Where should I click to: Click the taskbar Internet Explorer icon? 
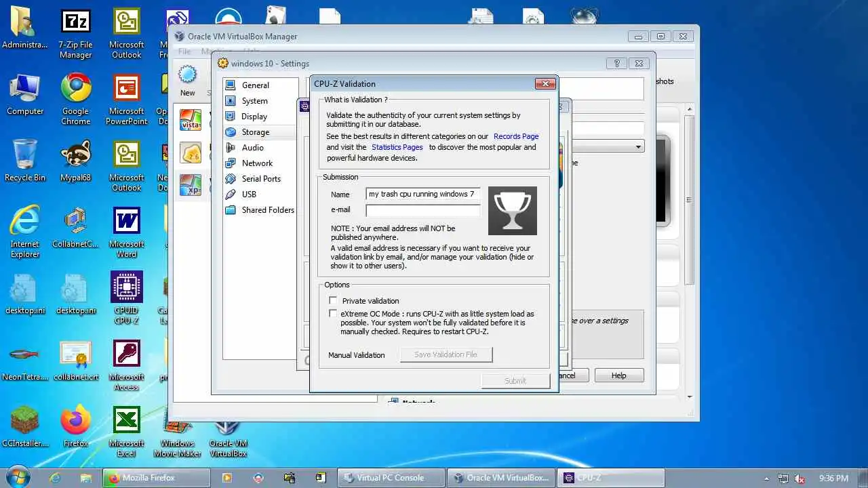(56, 478)
